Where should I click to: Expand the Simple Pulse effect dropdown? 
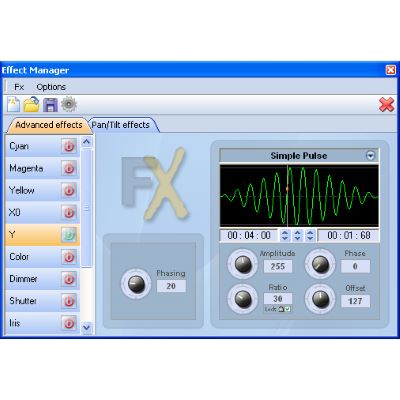click(370, 155)
